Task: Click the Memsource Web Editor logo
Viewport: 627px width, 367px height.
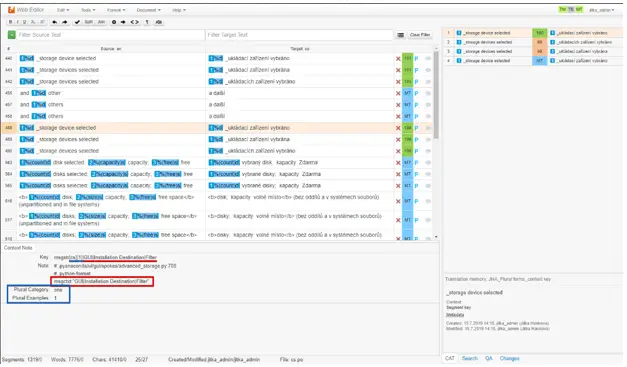Action: coord(11,10)
